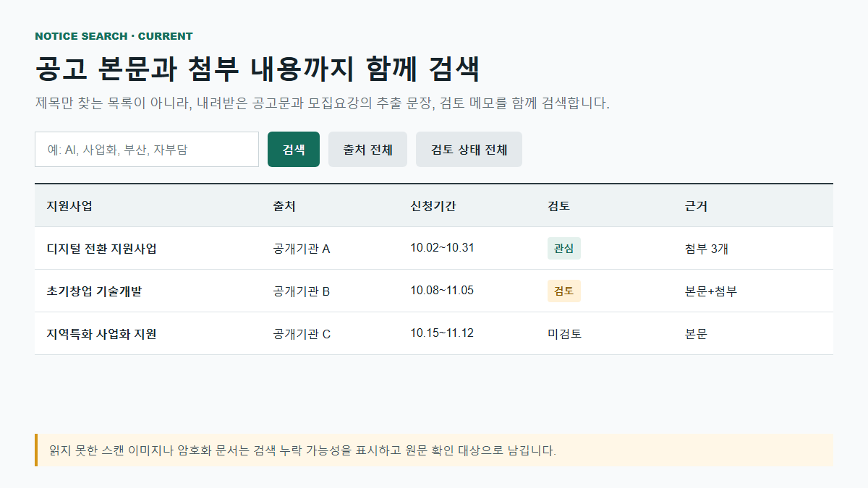
Task: Open the 검토 상태 전체 status filter
Action: 469,150
